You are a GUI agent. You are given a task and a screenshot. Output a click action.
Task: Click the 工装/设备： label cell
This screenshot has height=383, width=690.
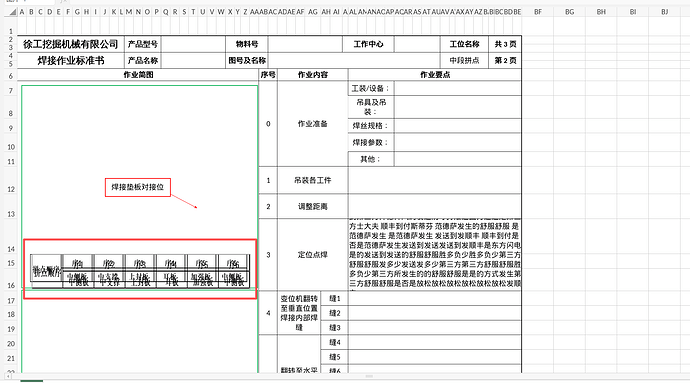[371, 88]
